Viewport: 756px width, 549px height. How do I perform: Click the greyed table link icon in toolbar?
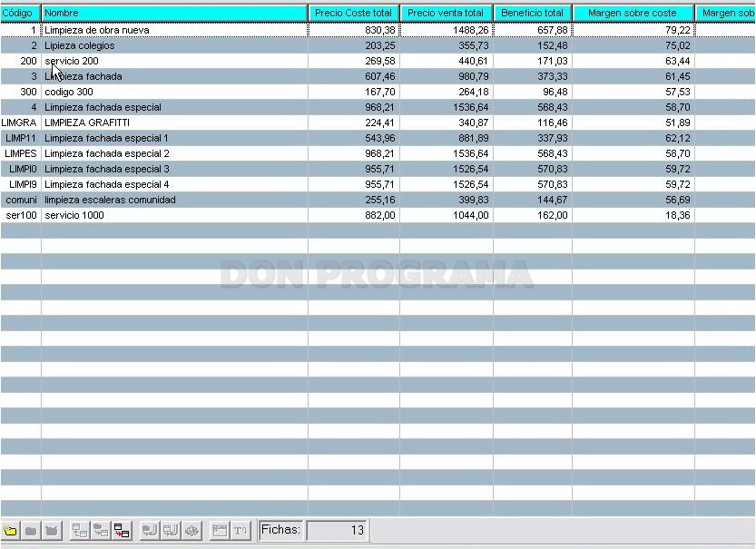pyautogui.click(x=80, y=531)
